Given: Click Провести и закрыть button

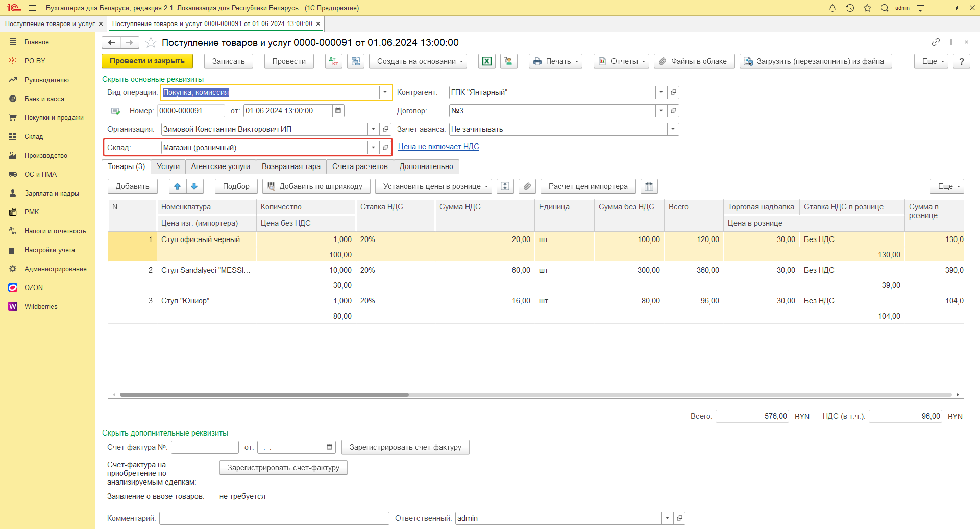Looking at the screenshot, I should click(x=147, y=61).
